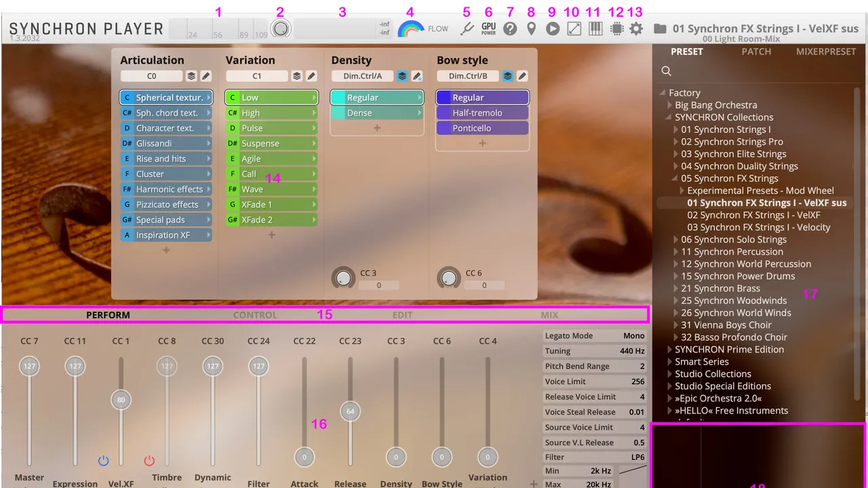The image size is (868, 488).
Task: Open the CPU chip icon
Action: click(616, 29)
